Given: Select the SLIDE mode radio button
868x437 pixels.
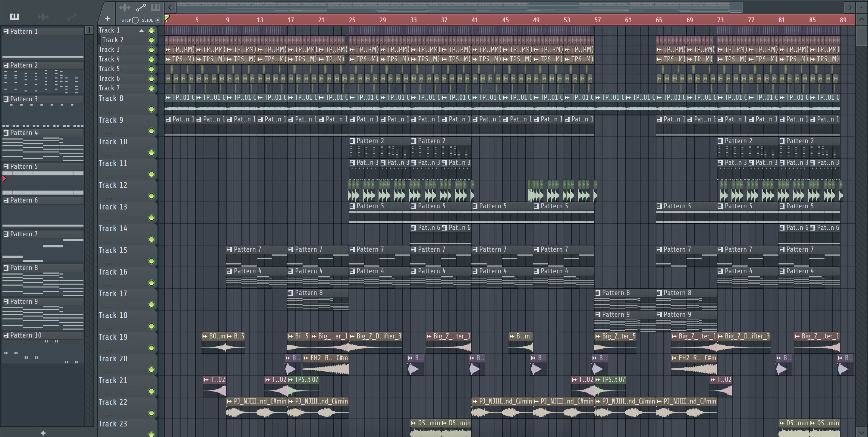Looking at the screenshot, I should (x=157, y=20).
